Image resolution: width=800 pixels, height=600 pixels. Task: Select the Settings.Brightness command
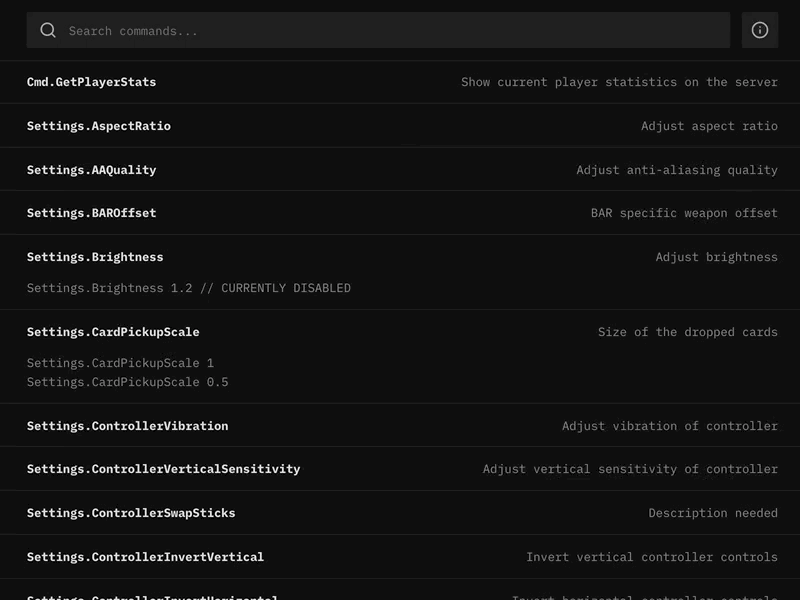click(x=95, y=256)
